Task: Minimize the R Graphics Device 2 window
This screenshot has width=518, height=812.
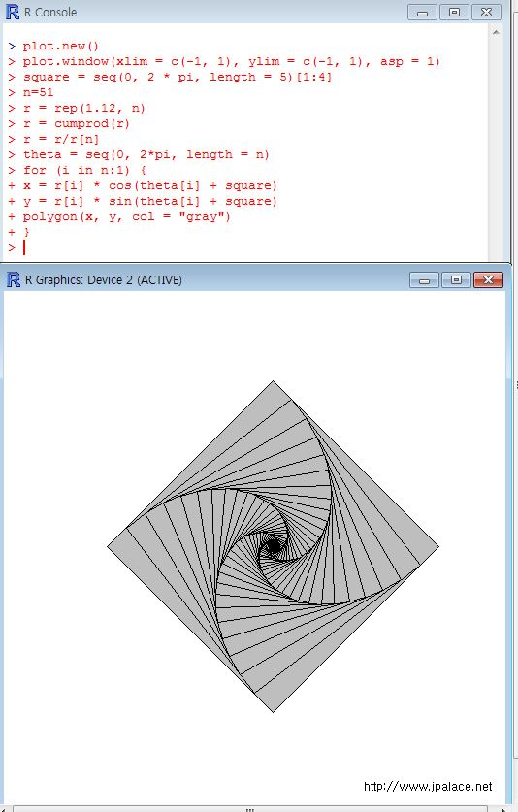Action: [424, 280]
